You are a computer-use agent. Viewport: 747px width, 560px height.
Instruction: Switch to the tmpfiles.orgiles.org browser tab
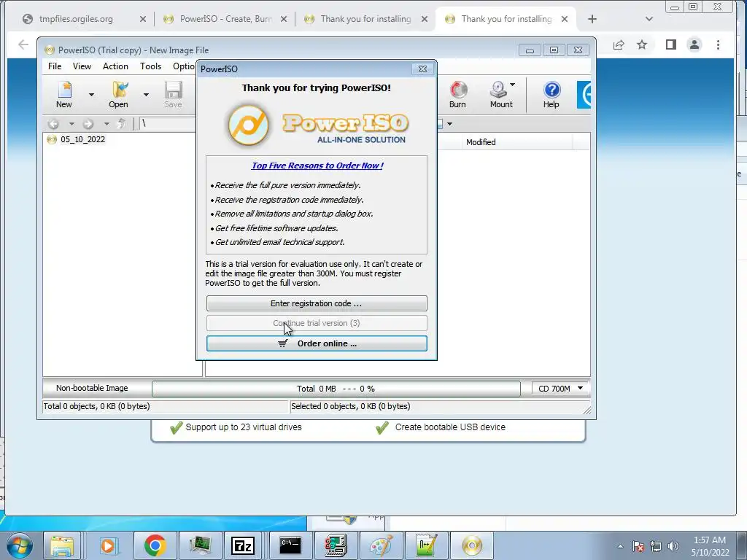pos(76,19)
